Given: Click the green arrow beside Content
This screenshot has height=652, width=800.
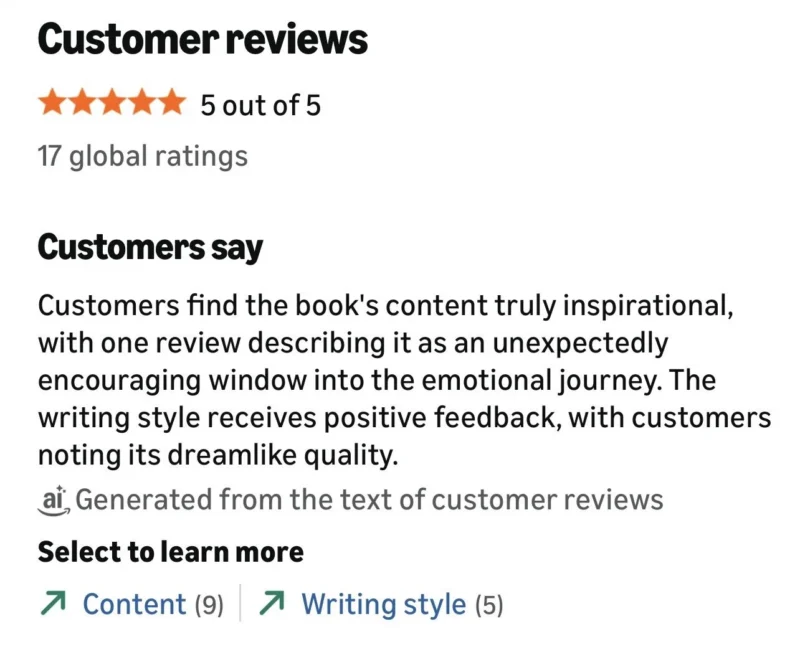Looking at the screenshot, I should tap(53, 604).
